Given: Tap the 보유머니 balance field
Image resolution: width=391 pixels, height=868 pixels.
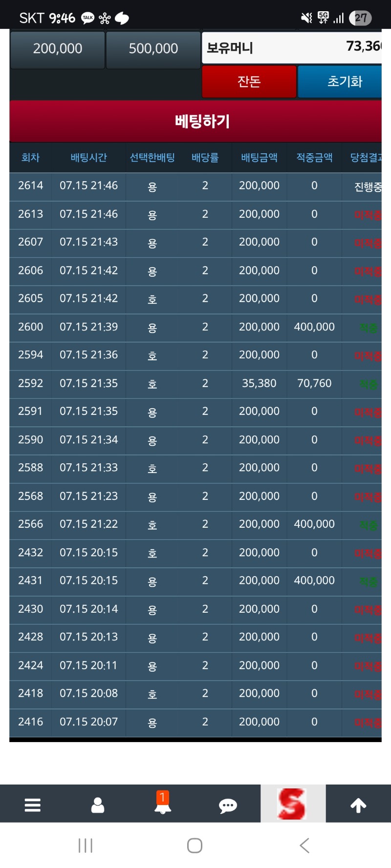Looking at the screenshot, I should 292,48.
